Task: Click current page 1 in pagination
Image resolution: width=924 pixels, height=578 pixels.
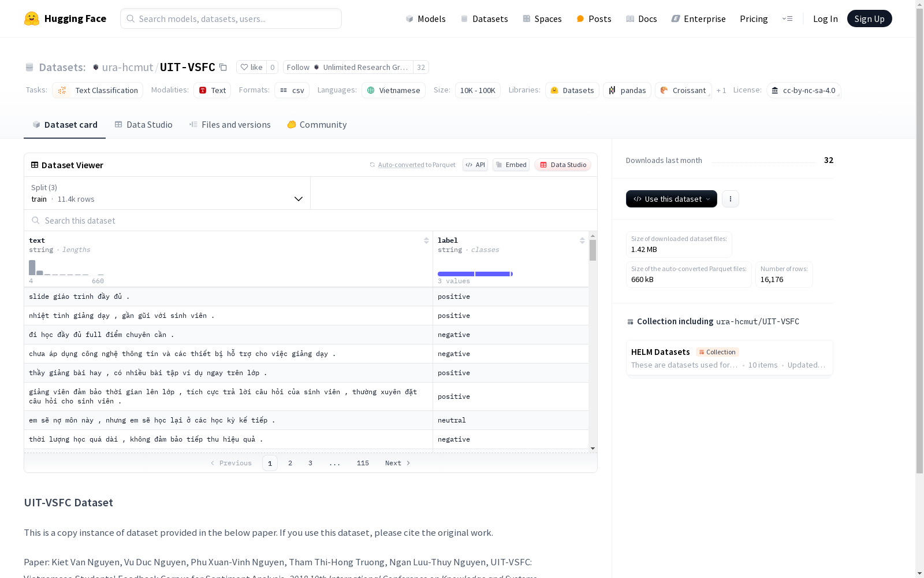Action: coord(270,463)
